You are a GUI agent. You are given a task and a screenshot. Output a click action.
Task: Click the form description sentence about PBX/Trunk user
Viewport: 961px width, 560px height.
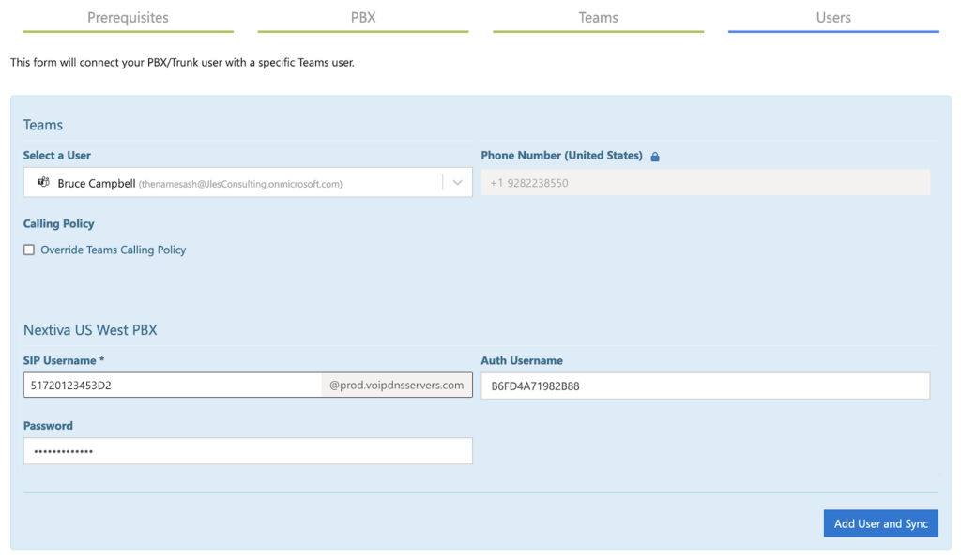183,63
